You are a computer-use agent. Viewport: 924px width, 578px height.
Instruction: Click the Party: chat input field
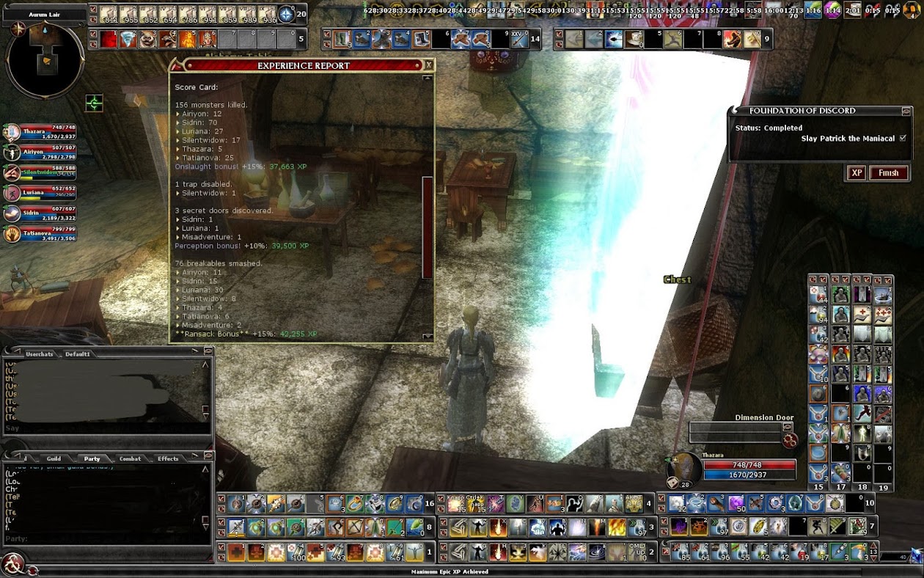pos(107,539)
